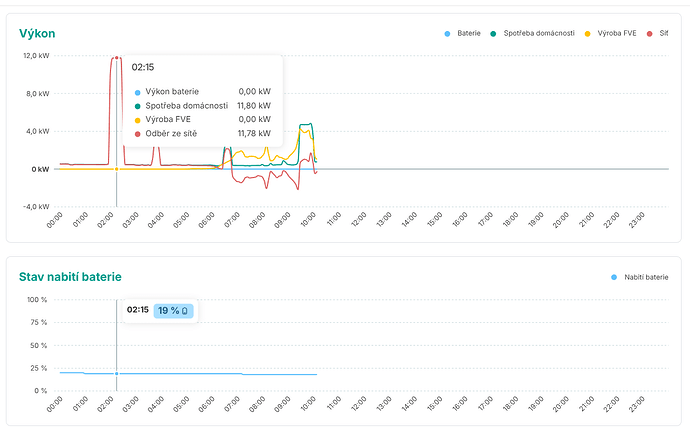Click the blue data point on battery chart

pyautogui.click(x=117, y=373)
